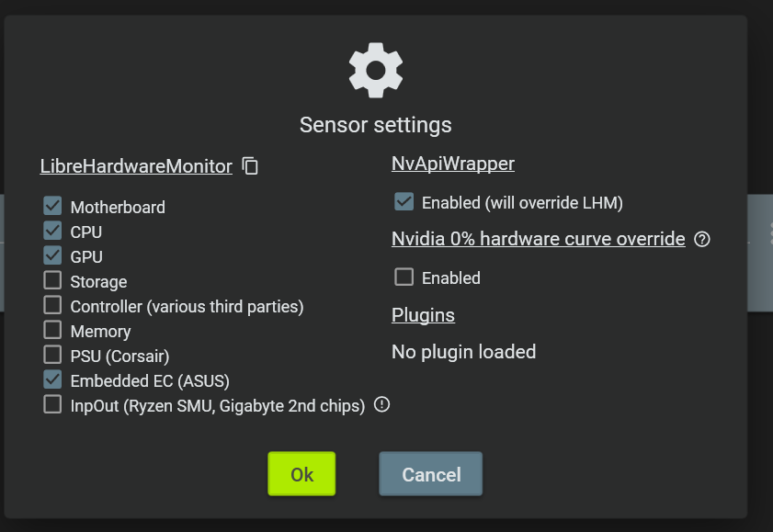Image resolution: width=773 pixels, height=532 pixels.
Task: Disable the CPU sensor checkbox
Action: (x=52, y=231)
